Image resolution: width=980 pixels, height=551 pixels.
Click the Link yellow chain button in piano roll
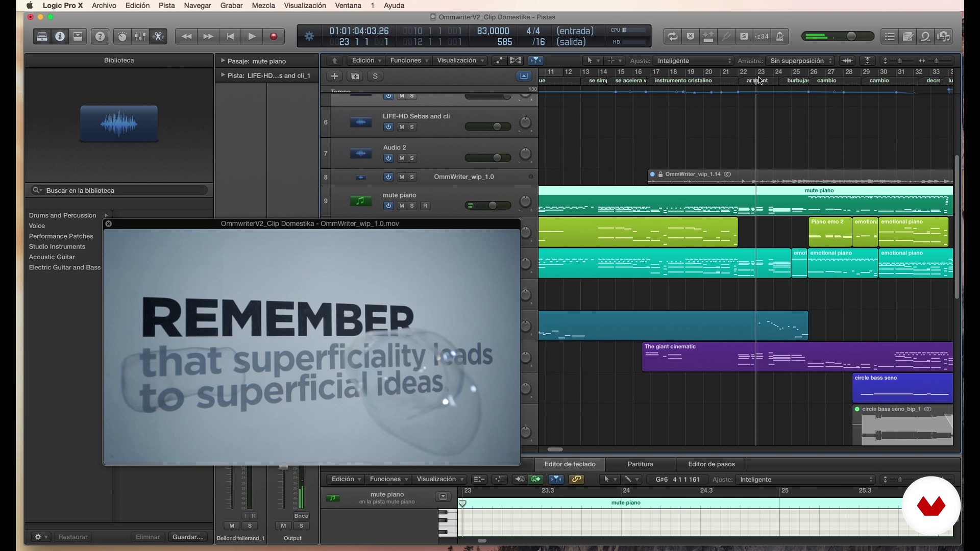point(576,480)
